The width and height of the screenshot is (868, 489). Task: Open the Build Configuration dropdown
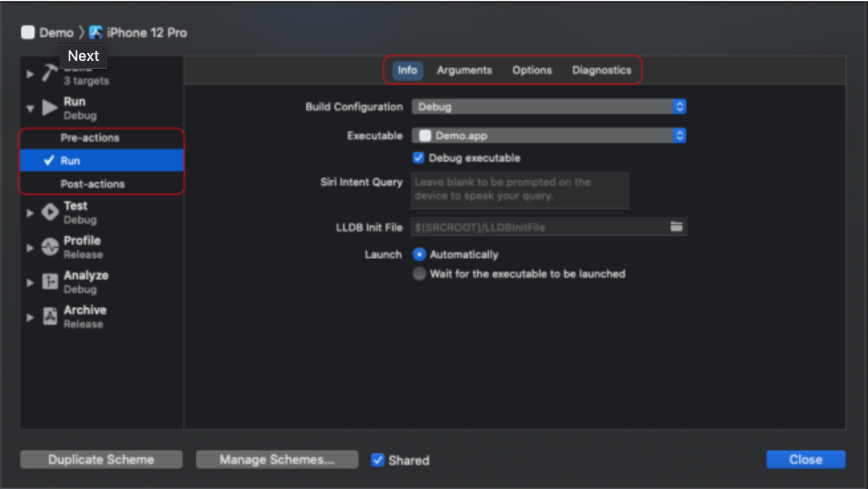(549, 107)
